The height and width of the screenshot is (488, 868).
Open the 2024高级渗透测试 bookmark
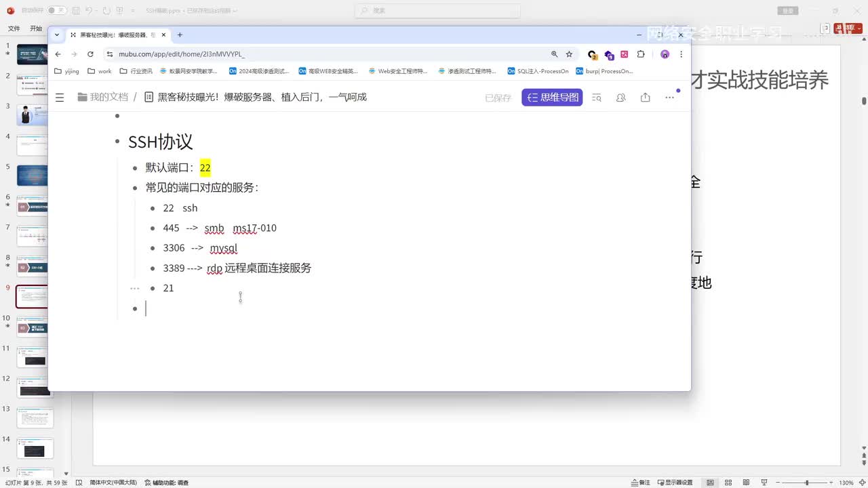[259, 71]
